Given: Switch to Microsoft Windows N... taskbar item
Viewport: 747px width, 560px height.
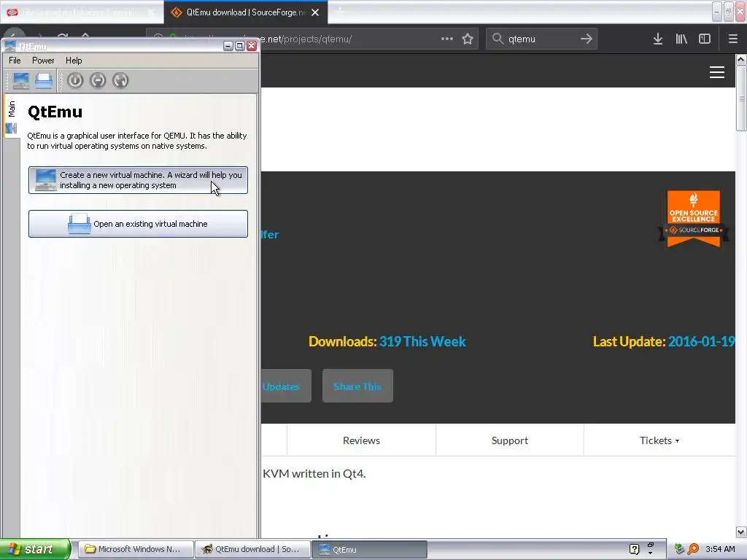Looking at the screenshot, I should [135, 550].
